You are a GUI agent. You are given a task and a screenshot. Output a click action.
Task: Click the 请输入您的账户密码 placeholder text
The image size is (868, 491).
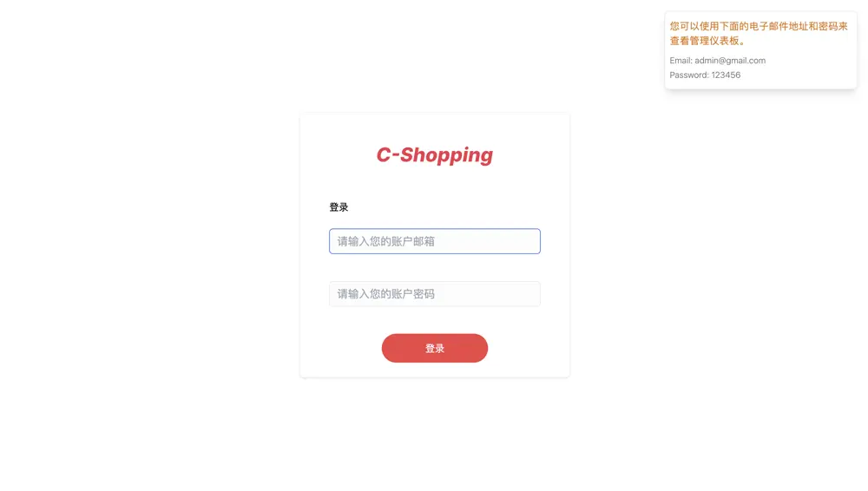pos(386,294)
